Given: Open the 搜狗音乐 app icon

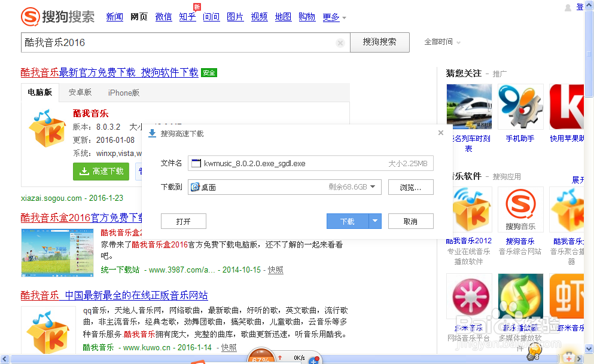Looking at the screenshot, I should point(520,209).
